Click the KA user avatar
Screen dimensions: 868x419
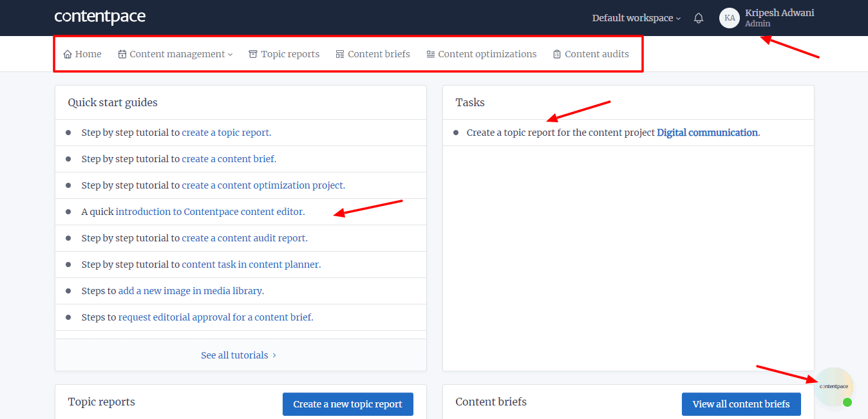(730, 18)
